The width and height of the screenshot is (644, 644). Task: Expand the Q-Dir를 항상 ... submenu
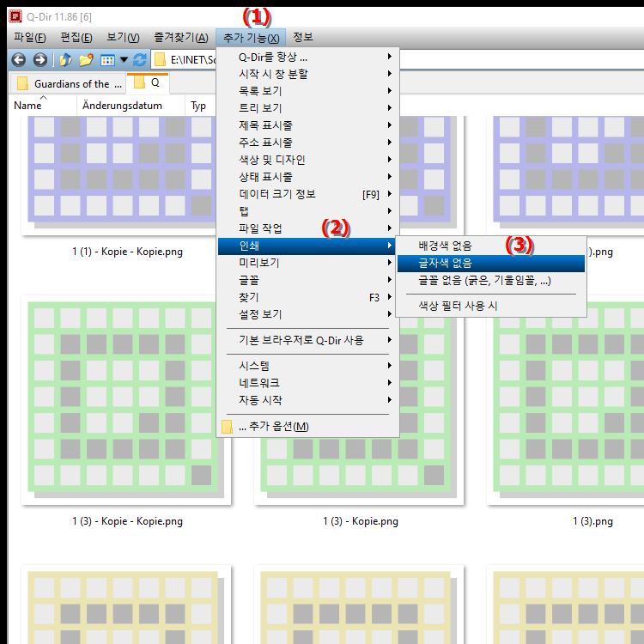[307, 57]
